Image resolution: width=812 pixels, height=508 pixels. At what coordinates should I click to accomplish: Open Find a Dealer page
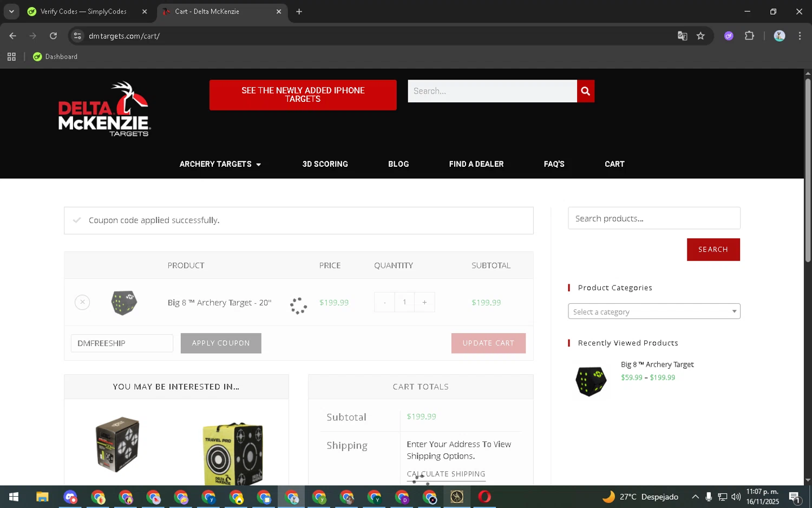476,164
